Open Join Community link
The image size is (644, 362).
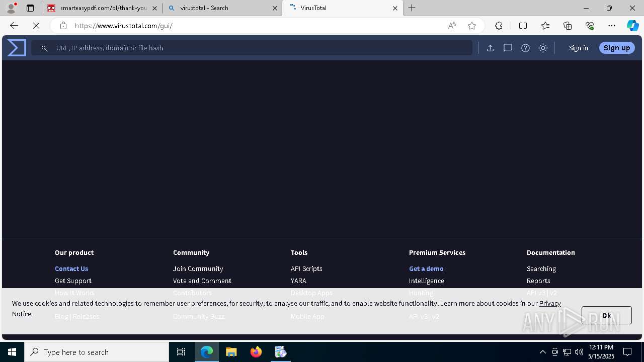pyautogui.click(x=198, y=268)
